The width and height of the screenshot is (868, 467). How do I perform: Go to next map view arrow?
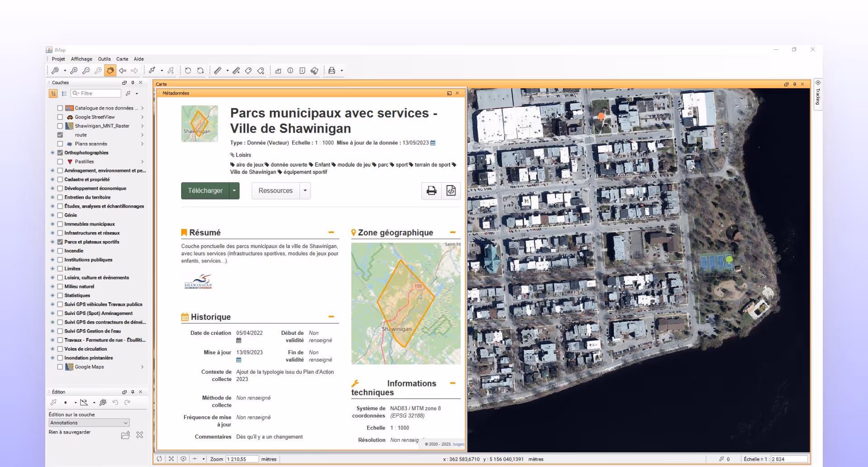[135, 71]
